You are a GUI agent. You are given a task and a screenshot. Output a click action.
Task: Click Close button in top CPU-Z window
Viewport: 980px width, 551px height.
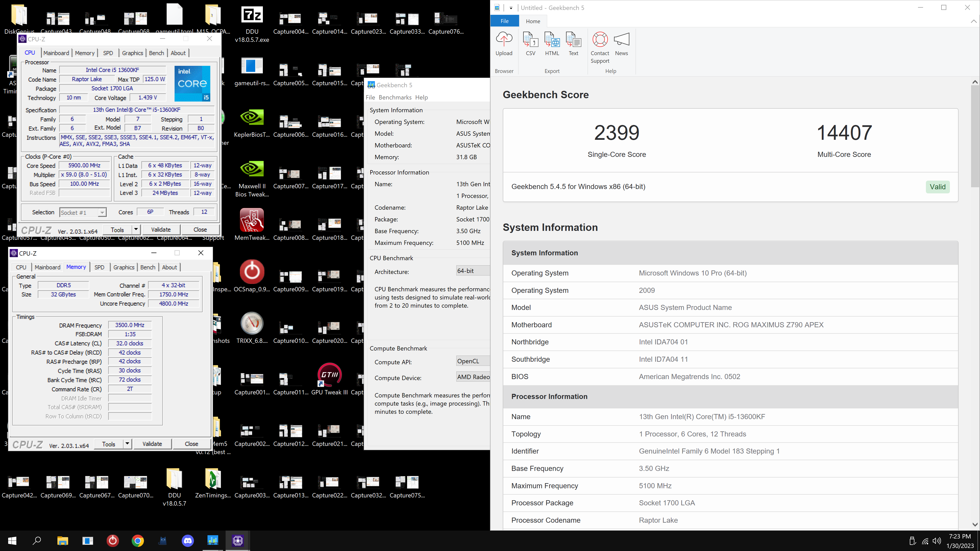(x=200, y=229)
